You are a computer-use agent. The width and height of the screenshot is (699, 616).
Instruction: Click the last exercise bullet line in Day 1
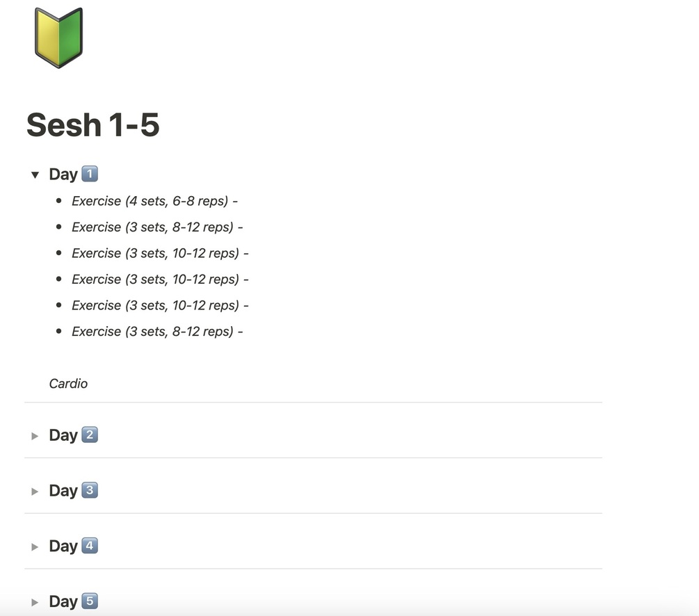157,332
